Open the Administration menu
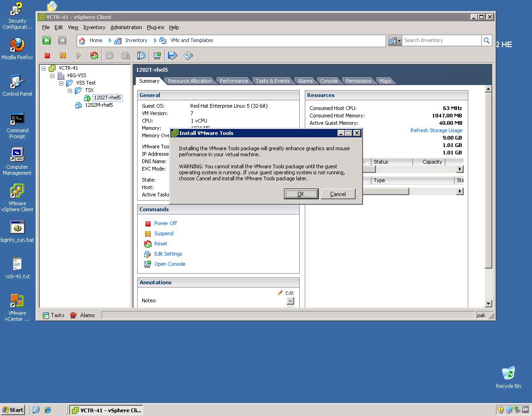This screenshot has height=416, width=532. (126, 28)
